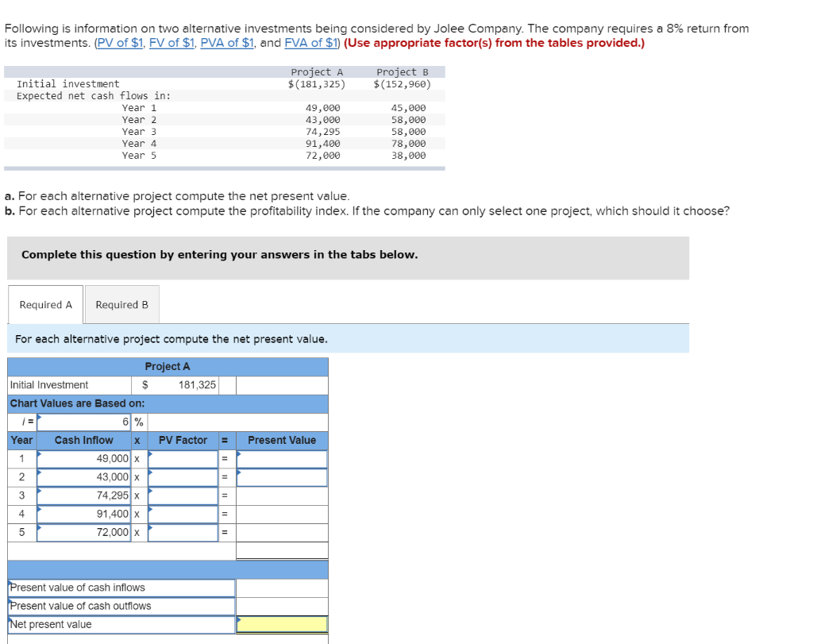Select the PV Factor column header
The width and height of the screenshot is (813, 644).
183,440
